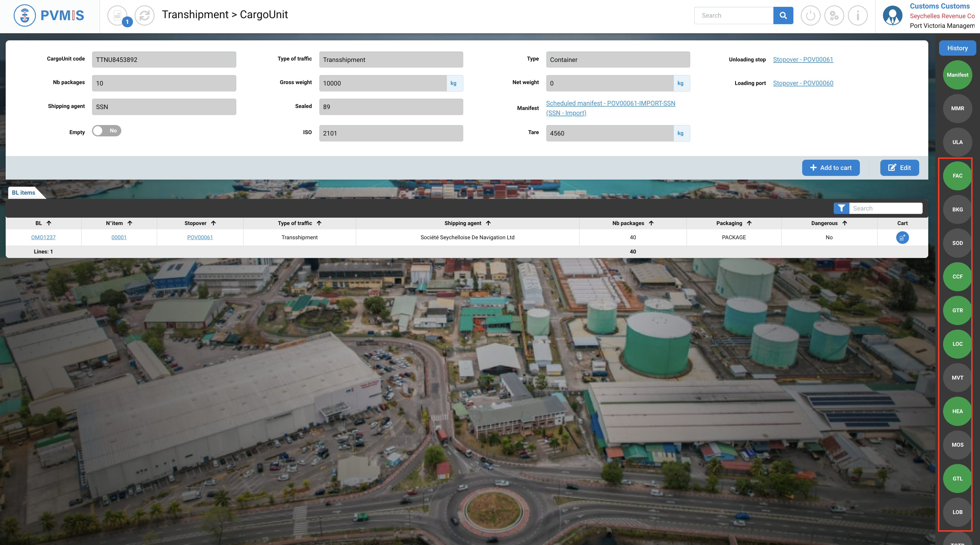Click the Edit button
The image size is (980, 545).
[x=899, y=168]
